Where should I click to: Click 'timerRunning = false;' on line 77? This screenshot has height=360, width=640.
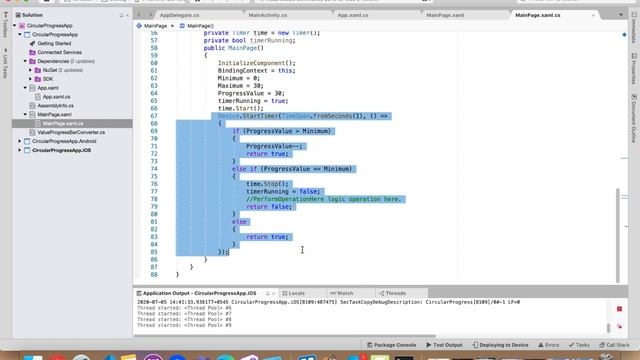[x=283, y=191]
